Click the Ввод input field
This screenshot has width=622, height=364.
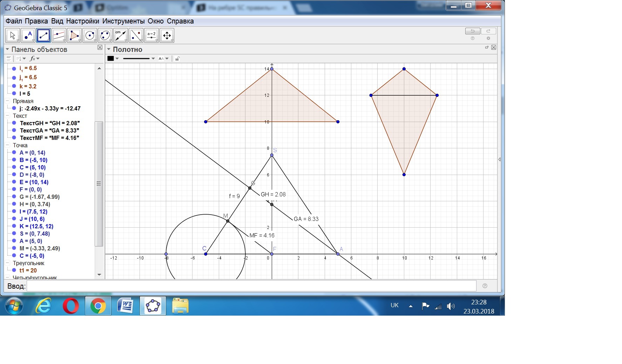251,286
